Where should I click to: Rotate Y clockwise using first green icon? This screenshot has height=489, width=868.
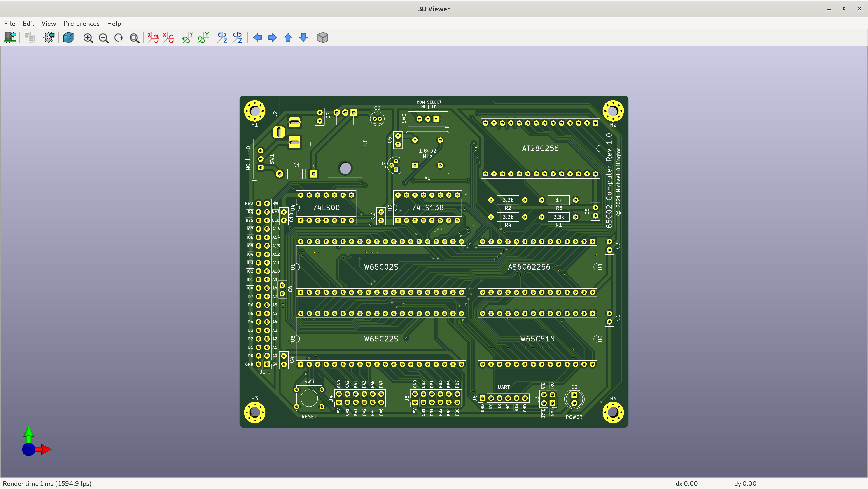(x=188, y=38)
